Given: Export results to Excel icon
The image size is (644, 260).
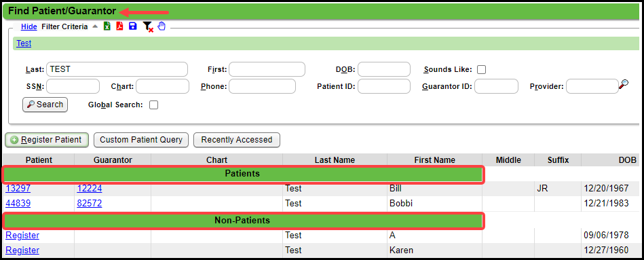Looking at the screenshot, I should coord(107,26).
